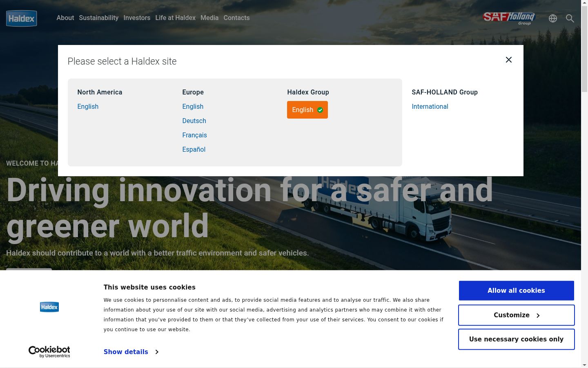The height and width of the screenshot is (368, 588).
Task: Select Europe English site
Action: [x=193, y=107]
